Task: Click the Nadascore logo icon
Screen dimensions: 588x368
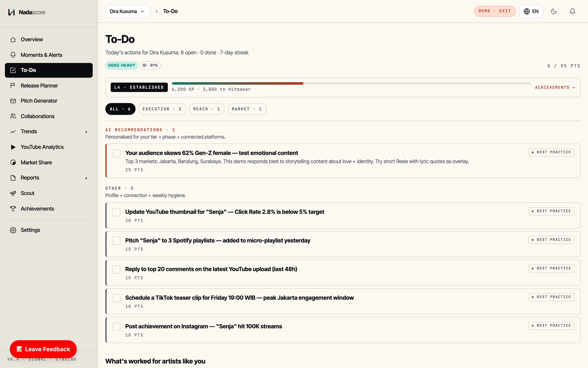Action: click(11, 12)
